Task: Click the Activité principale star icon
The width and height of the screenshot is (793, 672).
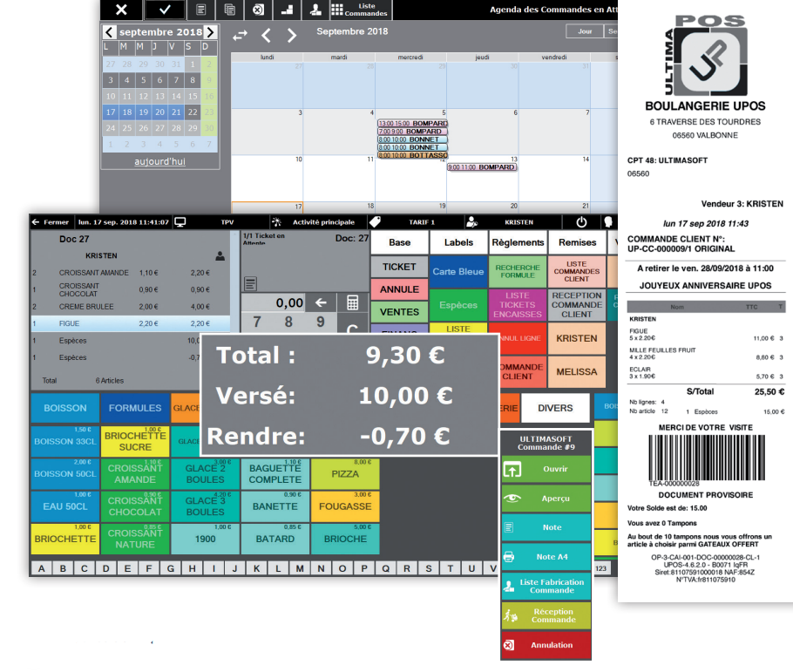Action: point(276,222)
